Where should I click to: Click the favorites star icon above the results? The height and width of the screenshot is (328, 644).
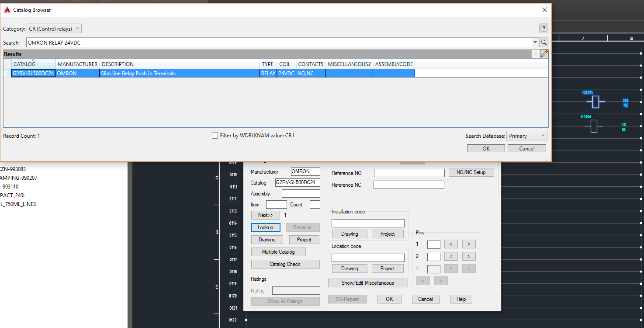click(535, 54)
